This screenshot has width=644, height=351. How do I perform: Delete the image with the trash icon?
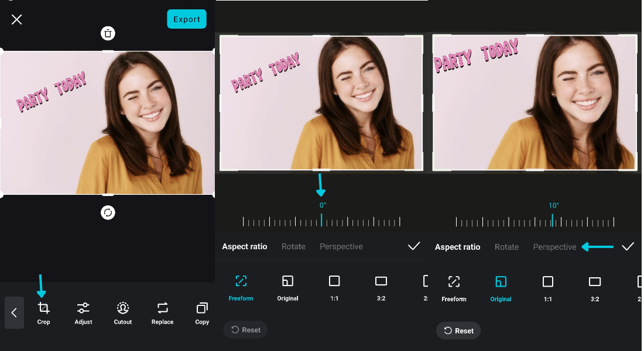108,33
